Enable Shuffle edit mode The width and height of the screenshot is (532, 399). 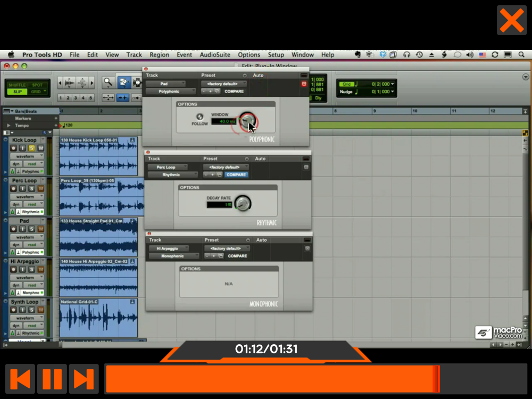tap(17, 85)
